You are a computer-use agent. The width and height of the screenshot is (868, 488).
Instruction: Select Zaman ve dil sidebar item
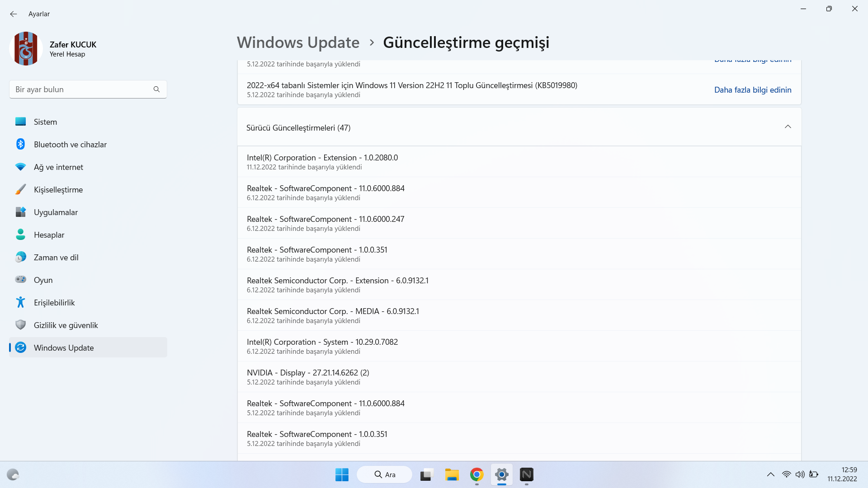click(56, 258)
